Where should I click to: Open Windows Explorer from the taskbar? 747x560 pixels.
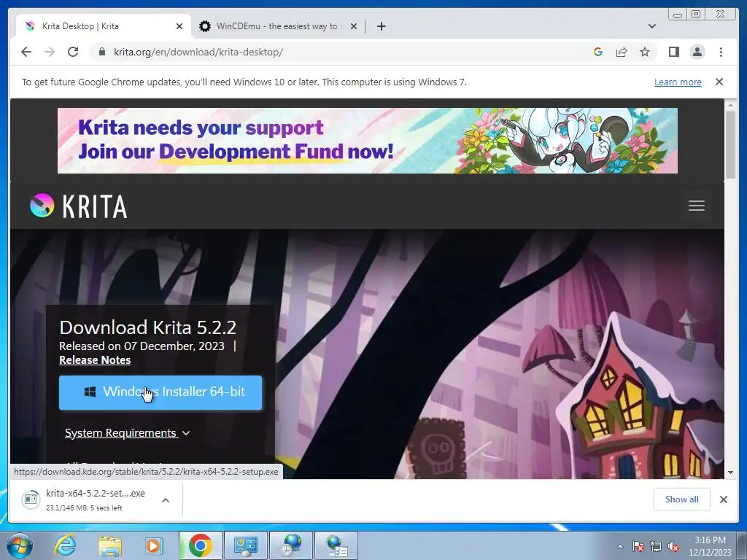[110, 545]
